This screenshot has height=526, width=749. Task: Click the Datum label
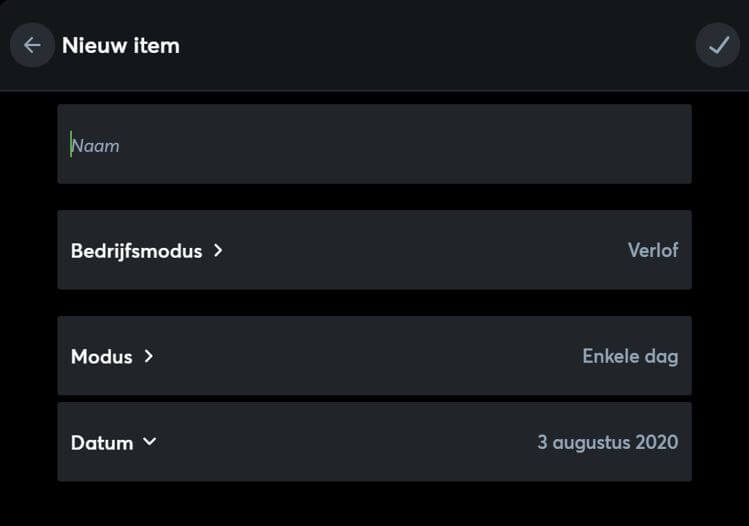(101, 443)
